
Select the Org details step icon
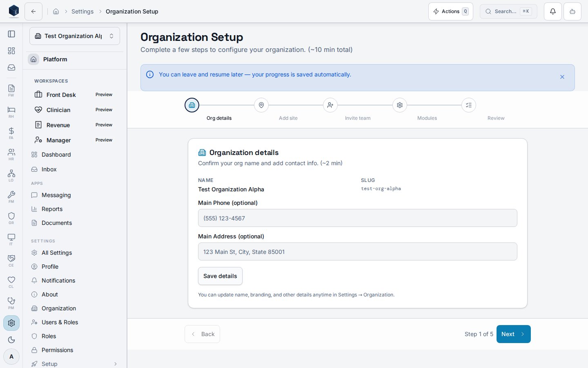tap(192, 105)
